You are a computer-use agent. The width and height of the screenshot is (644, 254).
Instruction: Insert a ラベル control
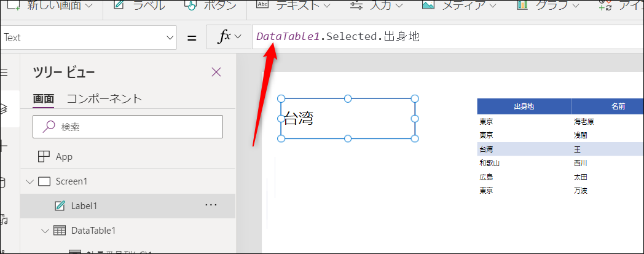139,6
